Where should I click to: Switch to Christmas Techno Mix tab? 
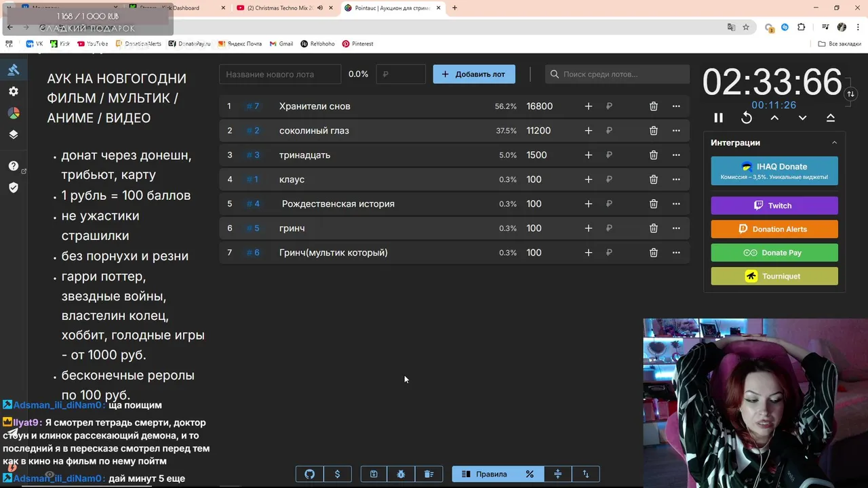pyautogui.click(x=283, y=8)
